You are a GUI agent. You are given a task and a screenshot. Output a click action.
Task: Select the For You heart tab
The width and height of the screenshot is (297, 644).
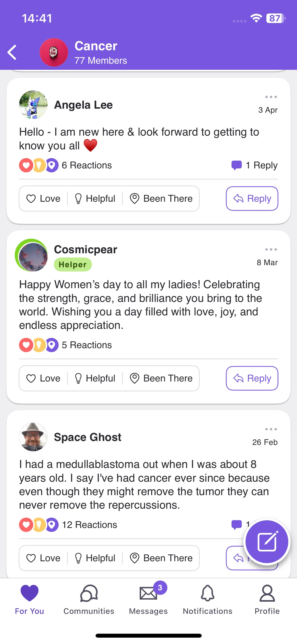(x=30, y=600)
